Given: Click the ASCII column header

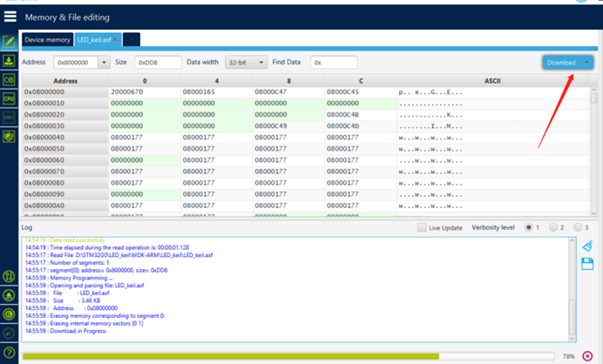Looking at the screenshot, I should 492,81.
